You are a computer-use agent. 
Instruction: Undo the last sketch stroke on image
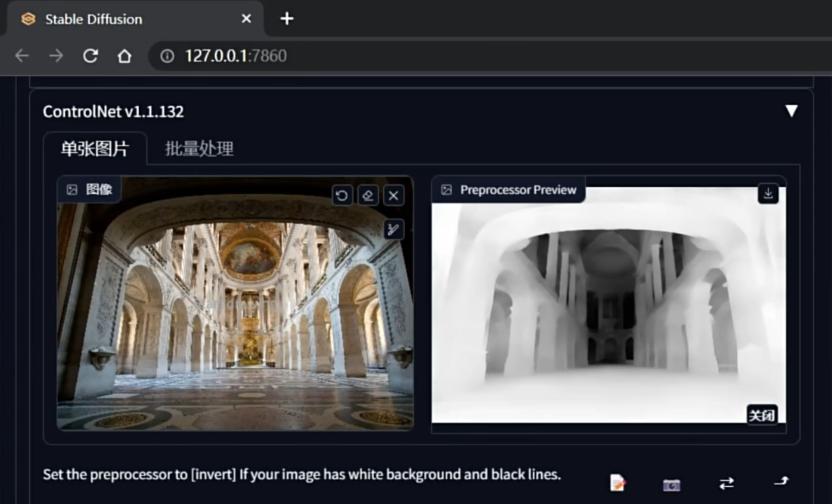[x=342, y=195]
